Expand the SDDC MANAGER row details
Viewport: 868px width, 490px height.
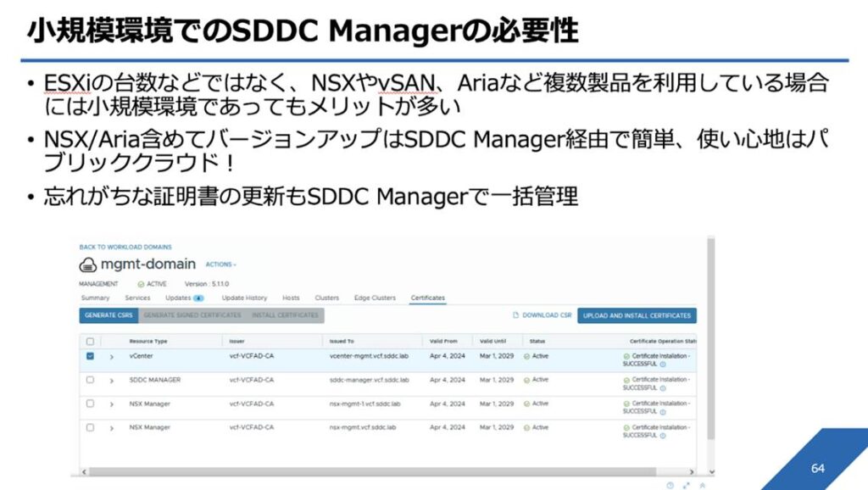(x=111, y=381)
